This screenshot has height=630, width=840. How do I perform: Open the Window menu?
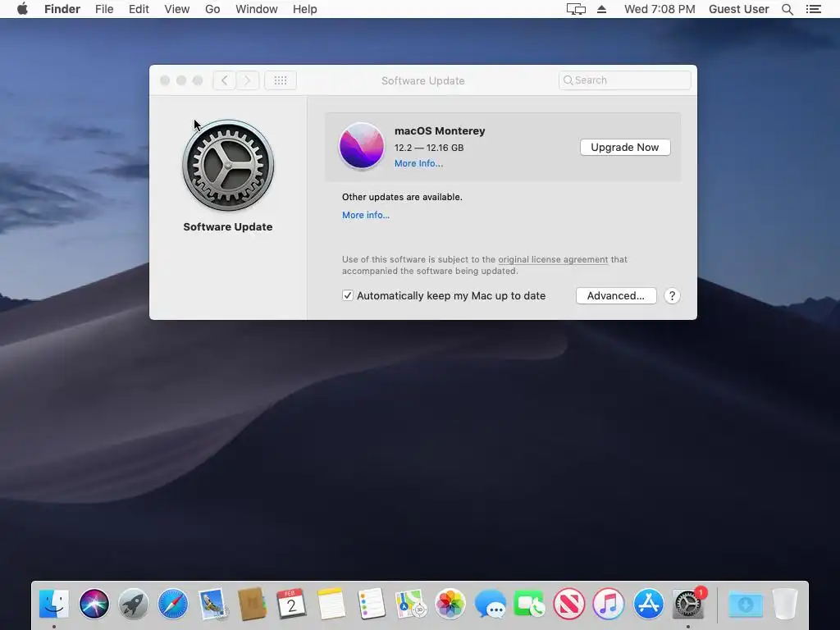257,9
